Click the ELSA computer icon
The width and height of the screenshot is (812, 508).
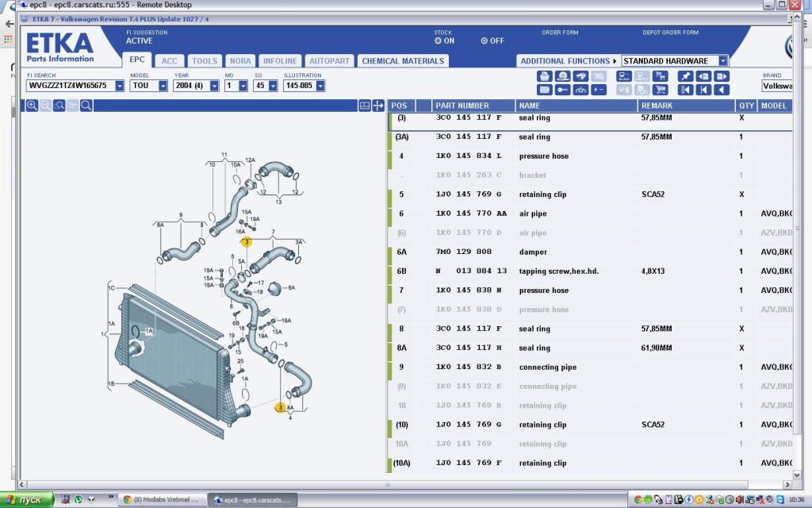point(624,76)
